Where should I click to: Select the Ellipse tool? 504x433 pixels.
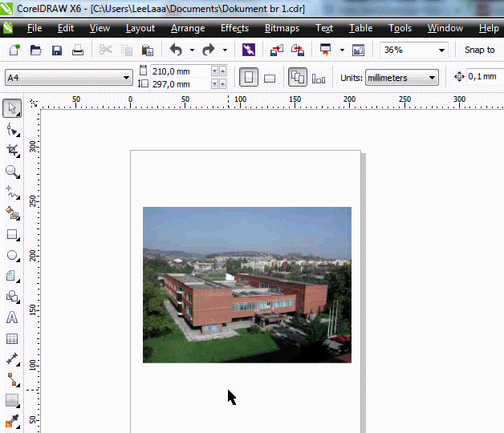point(12,255)
